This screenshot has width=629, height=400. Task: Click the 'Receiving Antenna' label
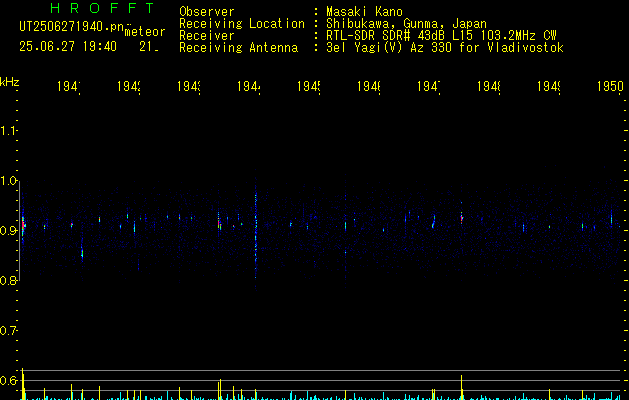click(238, 48)
